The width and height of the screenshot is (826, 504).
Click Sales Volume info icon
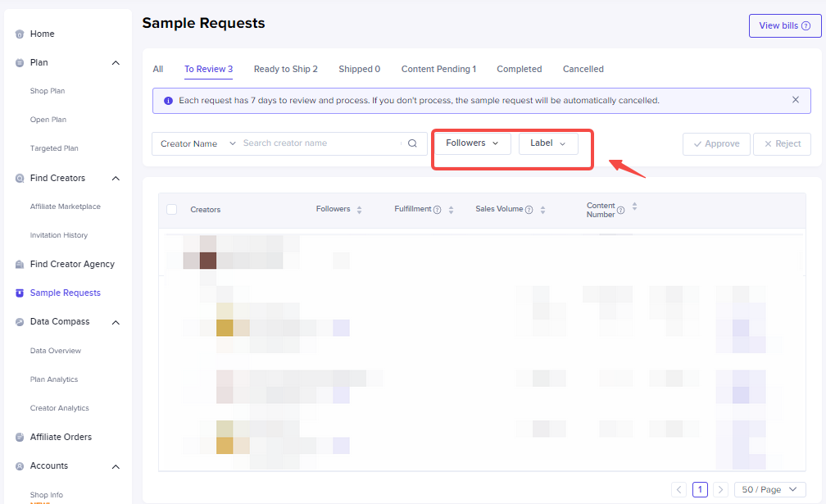[x=529, y=210]
